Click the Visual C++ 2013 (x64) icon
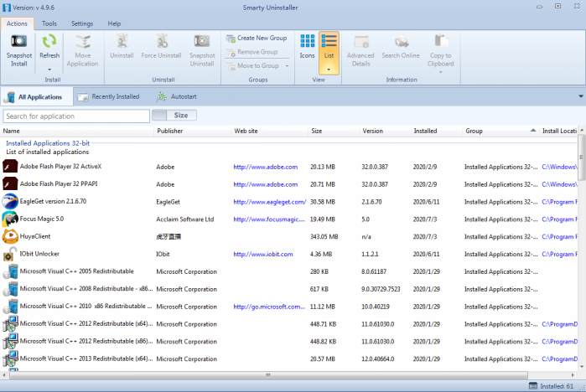This screenshot has width=586, height=392. [10, 358]
